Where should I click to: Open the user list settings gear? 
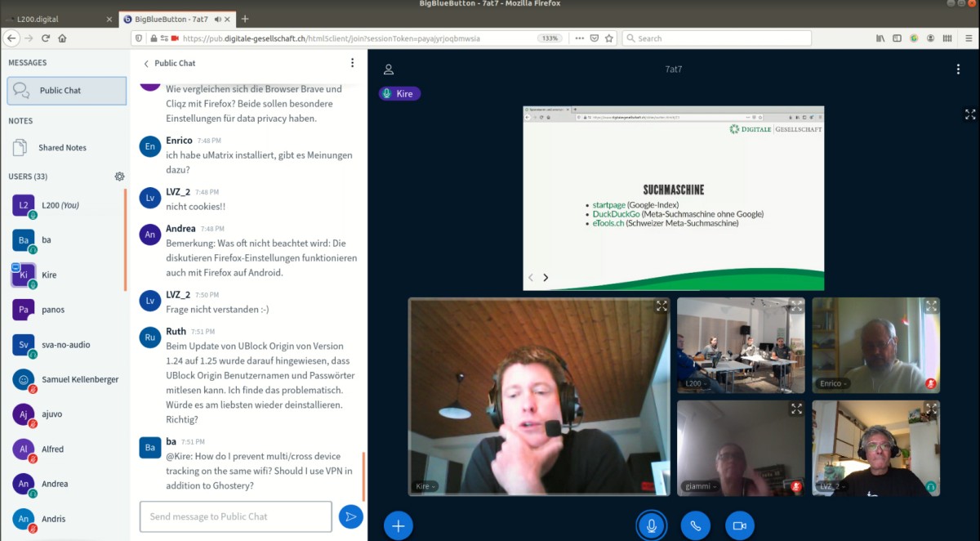tap(119, 177)
